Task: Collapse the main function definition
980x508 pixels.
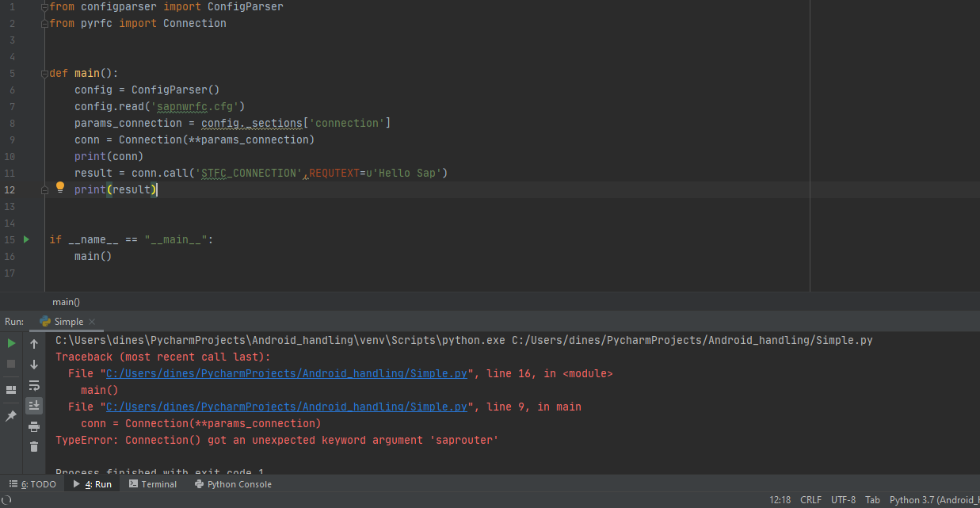Action: 44,72
